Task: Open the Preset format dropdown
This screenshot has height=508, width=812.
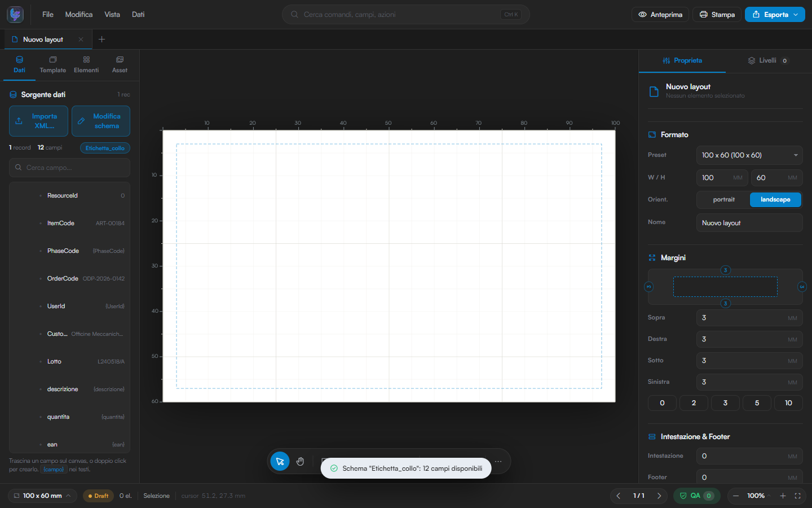Action: pyautogui.click(x=749, y=155)
